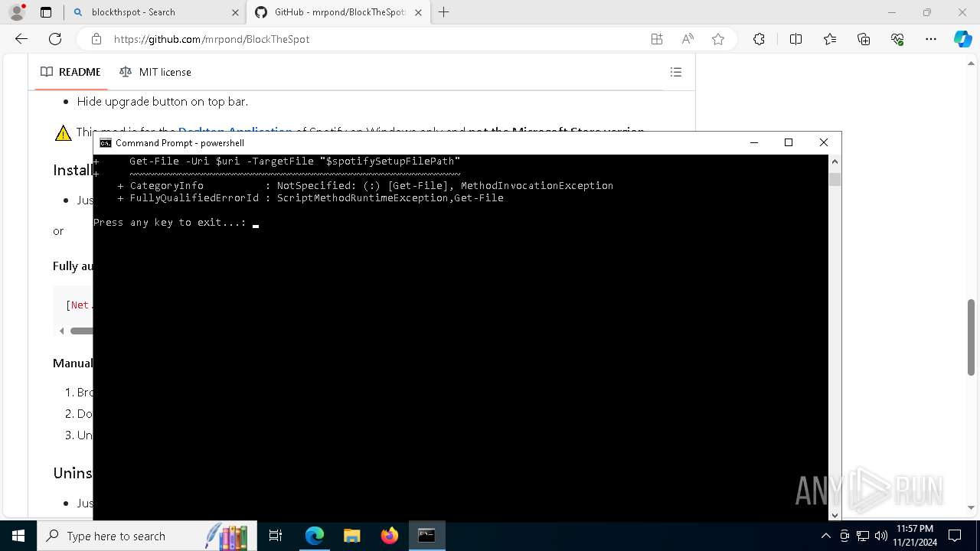The width and height of the screenshot is (980, 551).
Task: Open network status tray icon
Action: coord(863,536)
